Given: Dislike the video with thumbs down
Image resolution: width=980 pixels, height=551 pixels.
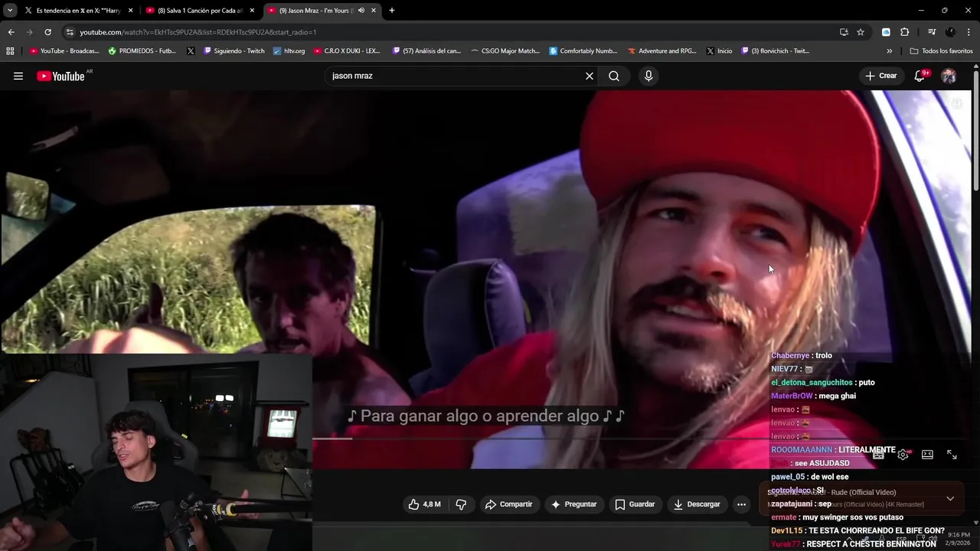Looking at the screenshot, I should pos(461,504).
